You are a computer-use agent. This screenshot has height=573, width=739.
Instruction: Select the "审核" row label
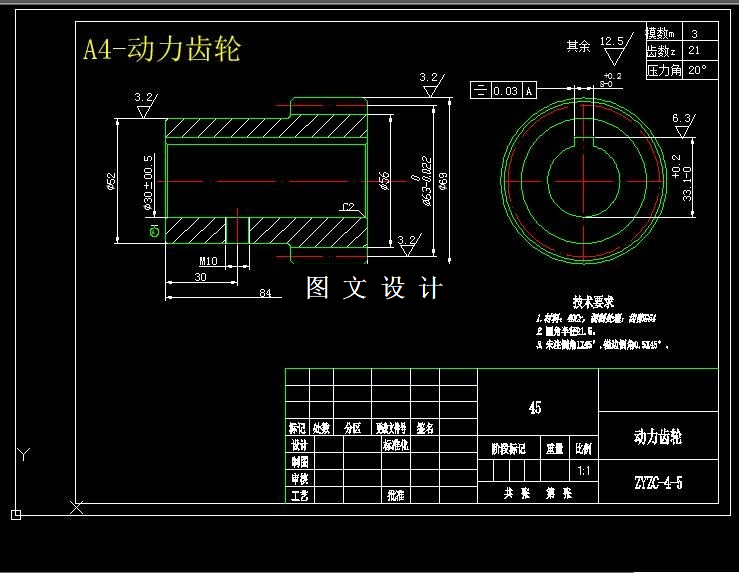pos(299,479)
